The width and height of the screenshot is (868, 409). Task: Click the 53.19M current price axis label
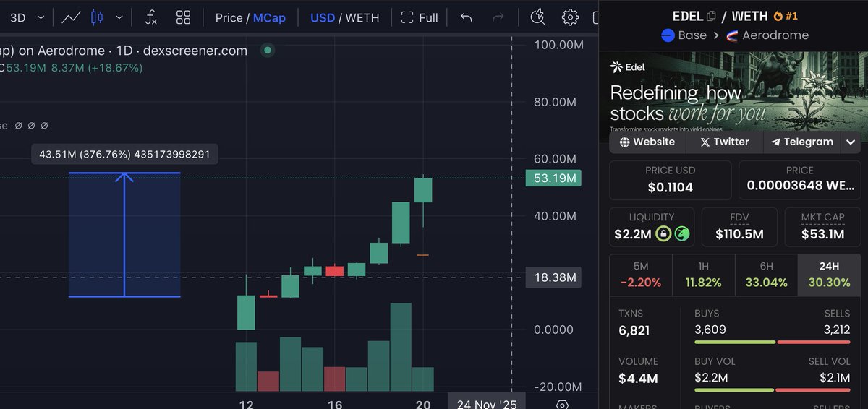click(x=553, y=178)
